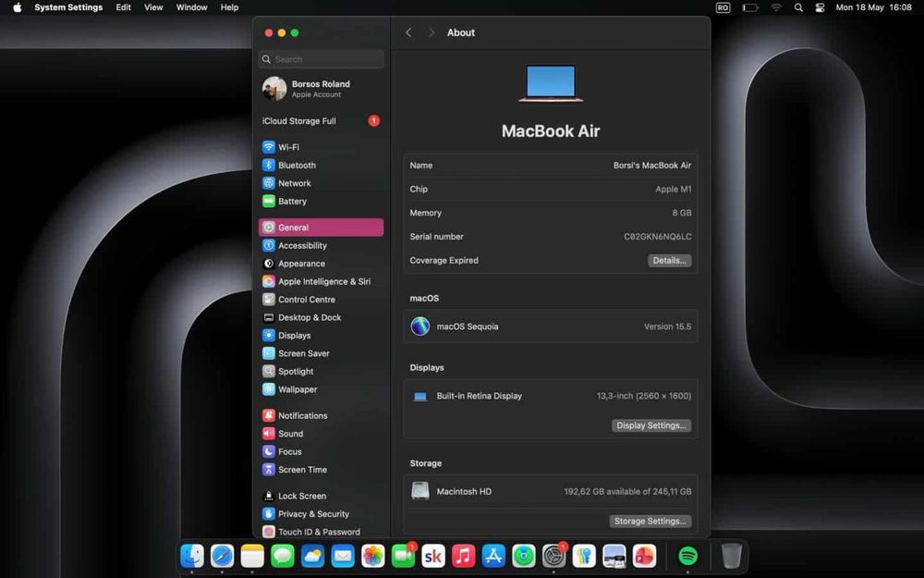Click the serial number C02GKN6NQ6LC

point(658,237)
